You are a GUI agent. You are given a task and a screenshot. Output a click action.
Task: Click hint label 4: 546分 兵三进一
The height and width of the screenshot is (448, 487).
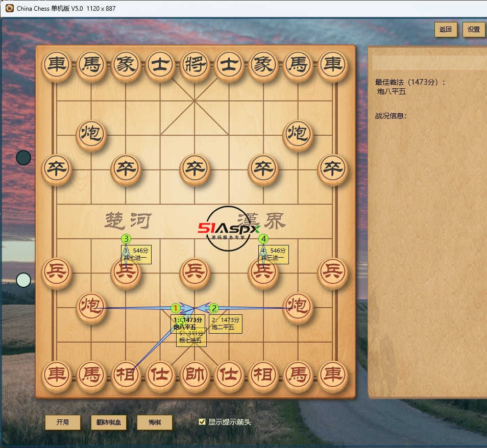273,254
